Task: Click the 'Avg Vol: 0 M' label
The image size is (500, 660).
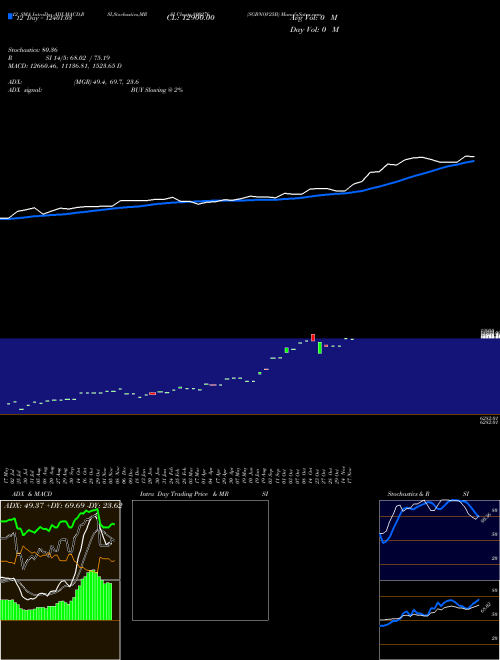Action: click(x=314, y=18)
